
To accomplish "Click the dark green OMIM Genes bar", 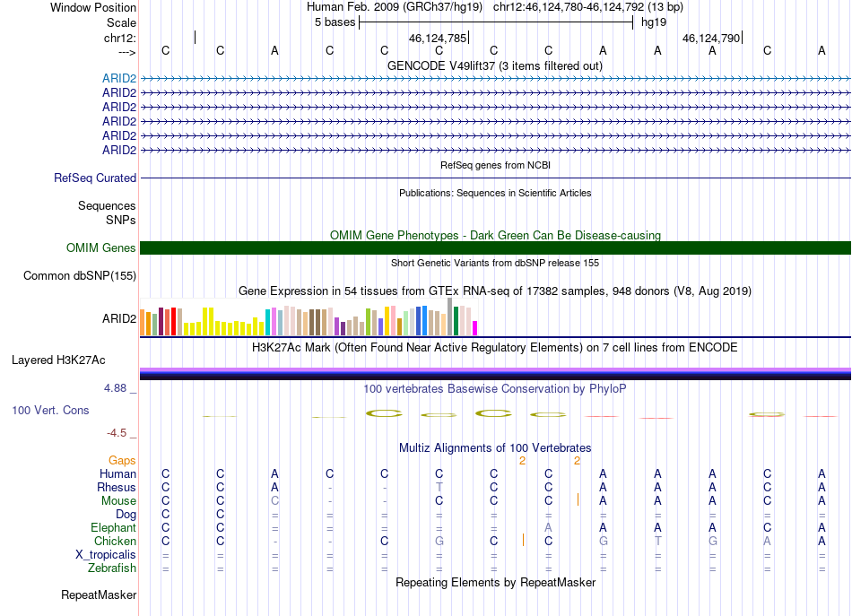I will [495, 247].
